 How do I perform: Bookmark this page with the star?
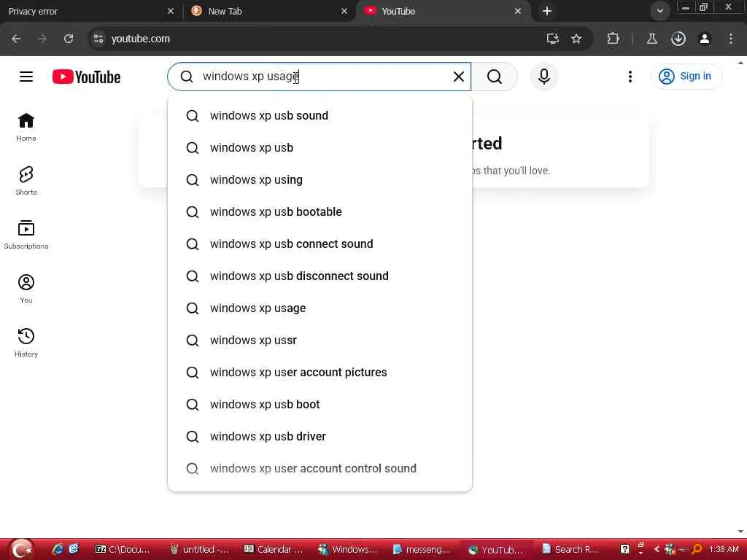point(576,39)
